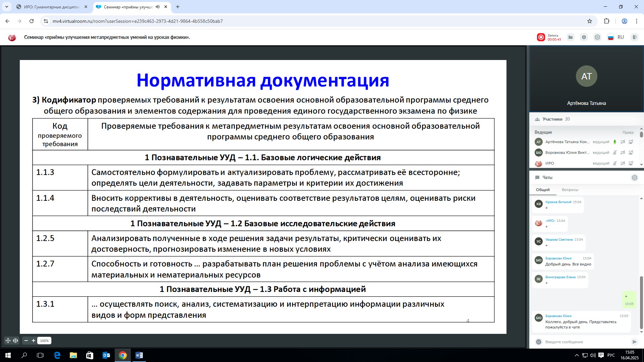Screen dimensions: 644x362
Task: Close the ИРО: Гуманитарные browser tab
Action: [x=86, y=7]
